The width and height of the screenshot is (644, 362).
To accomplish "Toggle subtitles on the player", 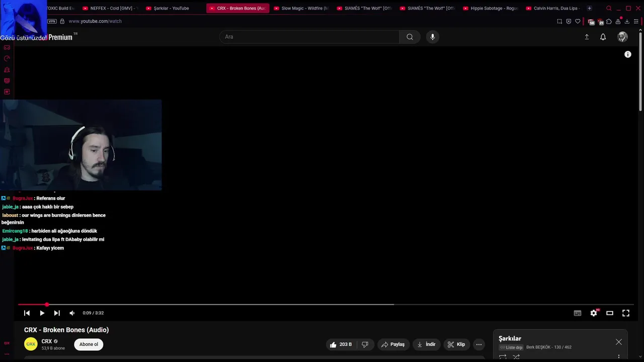I will point(578,313).
